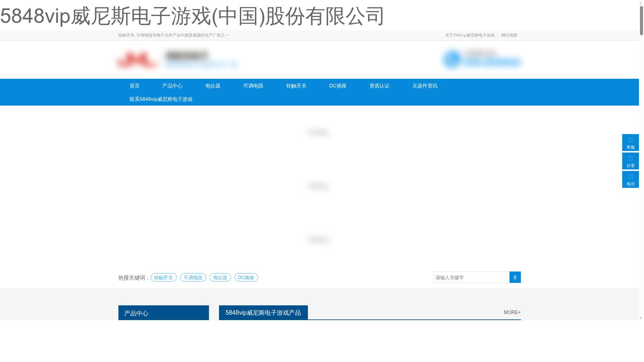Screen dimensions: 644x362
Task: Click the 产品中心 blue panel header
Action: point(163,313)
